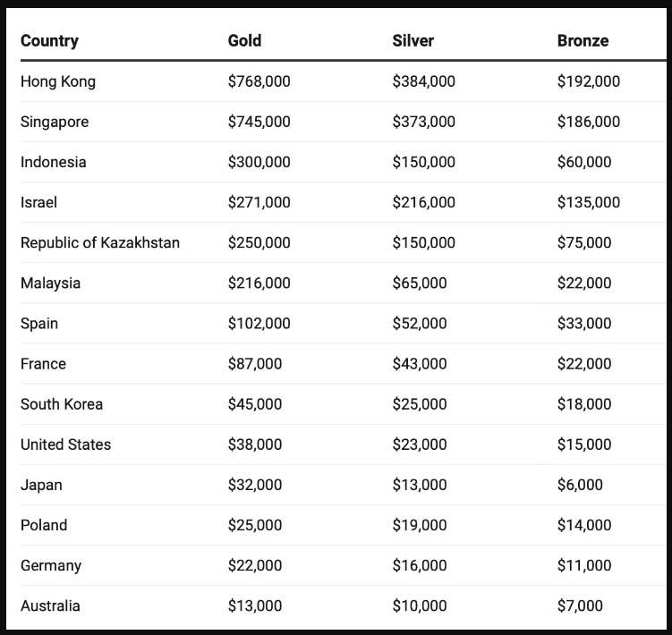Image resolution: width=672 pixels, height=635 pixels.
Task: Click Malaysia's $22,000 bronze value
Action: coord(584,283)
